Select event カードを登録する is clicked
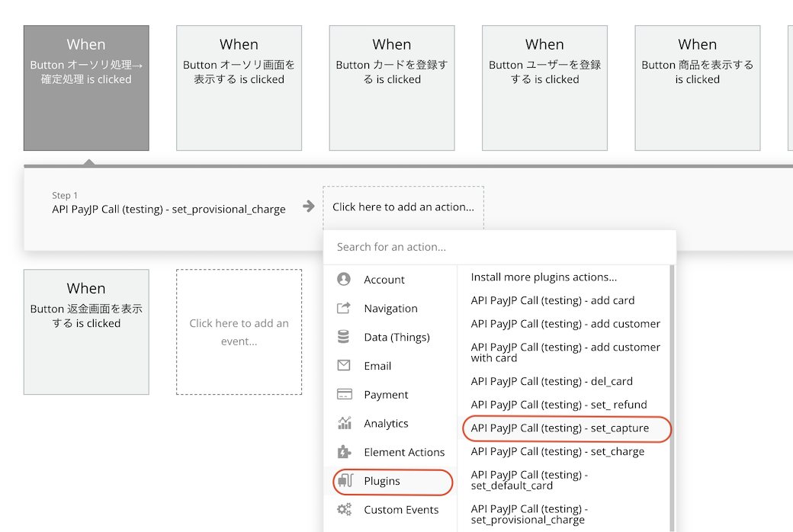Image resolution: width=793 pixels, height=532 pixels. pos(392,88)
